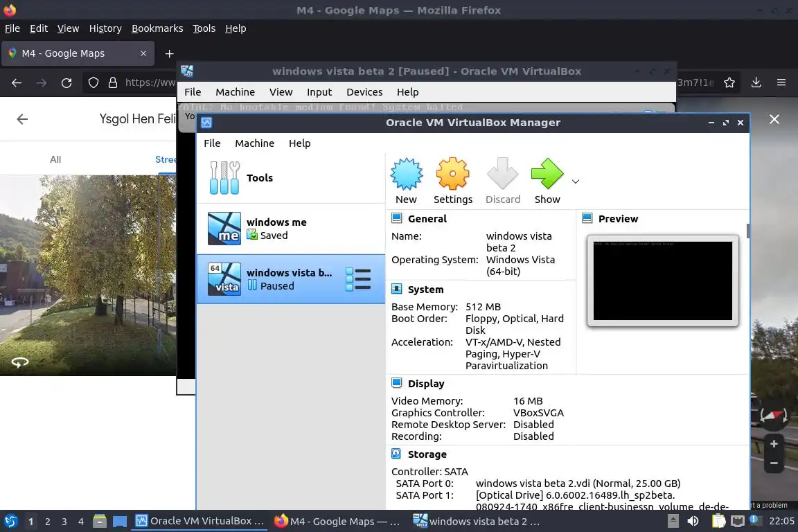Select the M4 - Google Maps tab

pyautogui.click(x=78, y=53)
